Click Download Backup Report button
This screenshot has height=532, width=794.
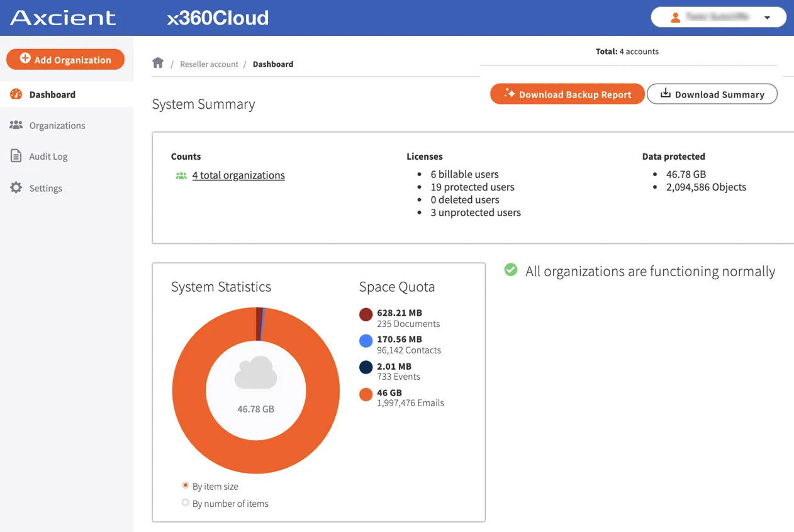(x=568, y=94)
